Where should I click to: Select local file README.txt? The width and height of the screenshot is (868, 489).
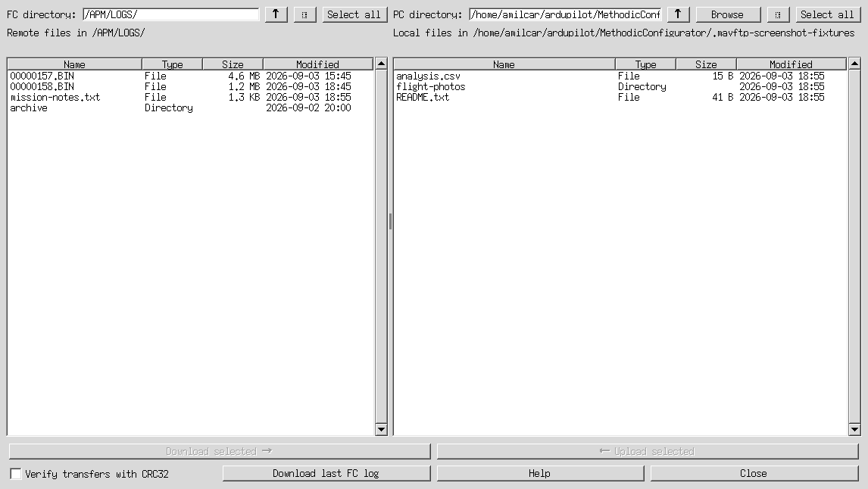[620, 97]
